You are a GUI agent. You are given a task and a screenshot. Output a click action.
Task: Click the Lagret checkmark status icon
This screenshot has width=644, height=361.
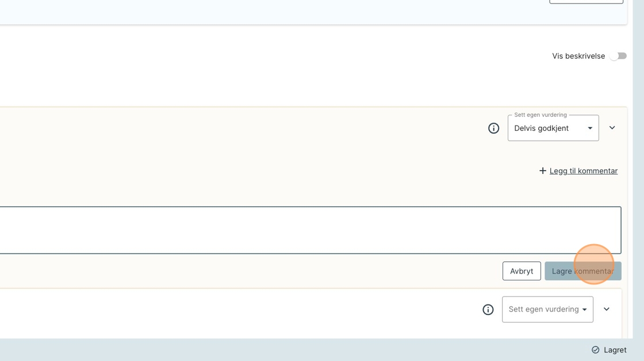[x=596, y=350]
